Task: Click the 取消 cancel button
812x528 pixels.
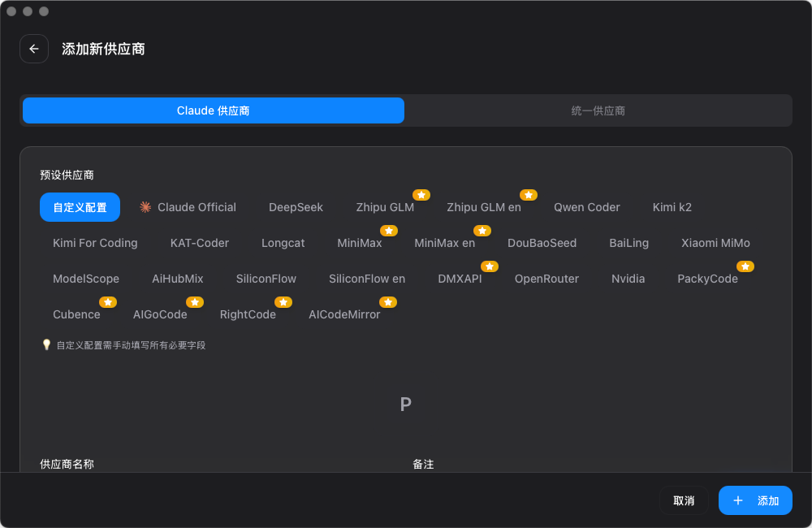Action: [x=684, y=500]
